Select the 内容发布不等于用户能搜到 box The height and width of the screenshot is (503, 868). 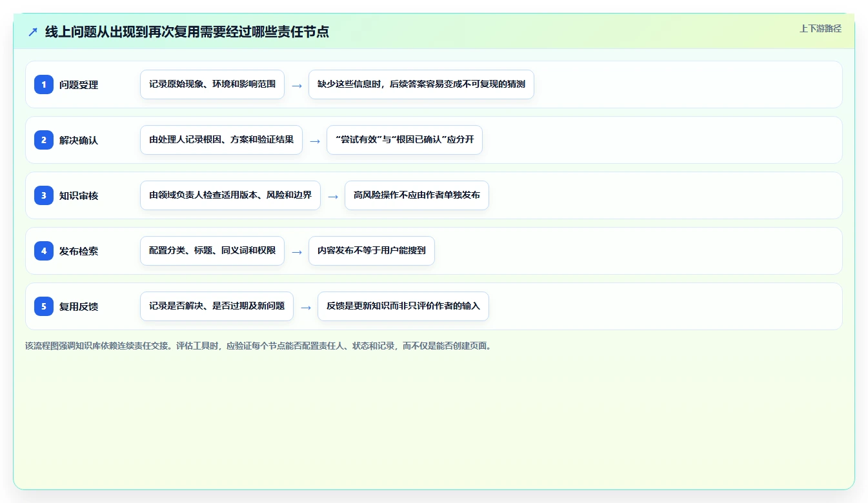point(372,251)
